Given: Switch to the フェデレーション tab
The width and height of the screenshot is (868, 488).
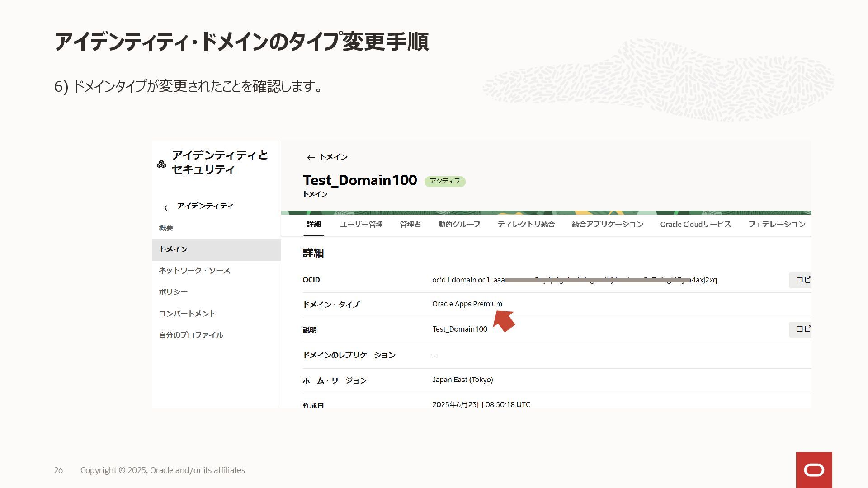Looking at the screenshot, I should coord(777,224).
